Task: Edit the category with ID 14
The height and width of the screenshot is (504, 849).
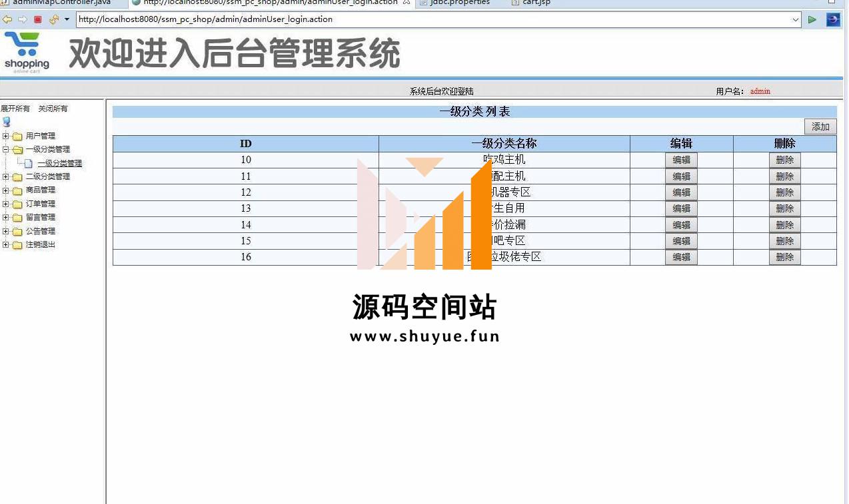Action: pos(681,225)
